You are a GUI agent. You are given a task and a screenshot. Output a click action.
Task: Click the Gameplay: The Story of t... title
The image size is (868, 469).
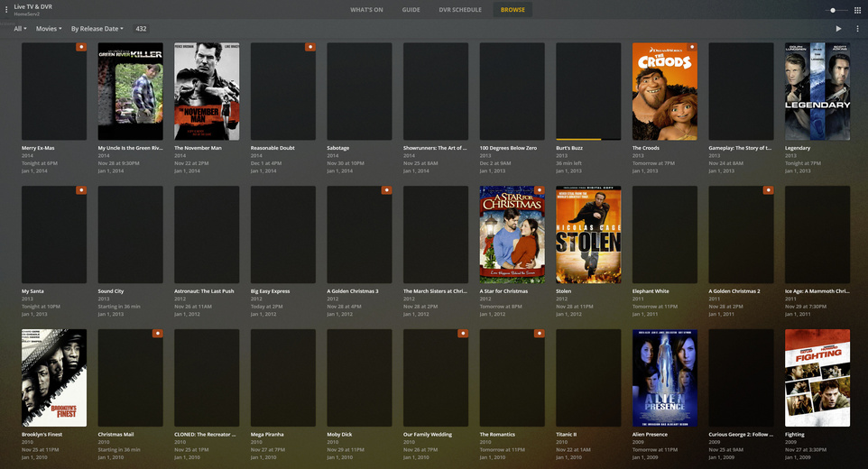click(x=740, y=148)
